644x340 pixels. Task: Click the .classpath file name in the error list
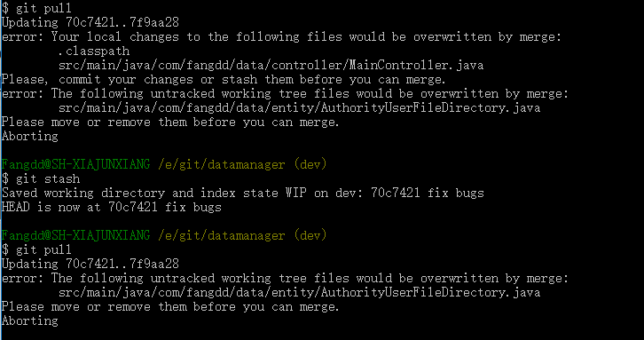coord(94,51)
